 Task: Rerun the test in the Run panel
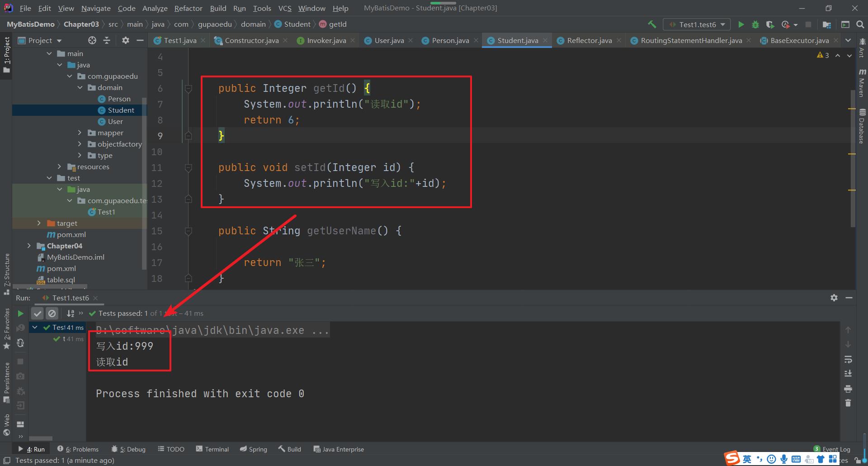[20, 313]
